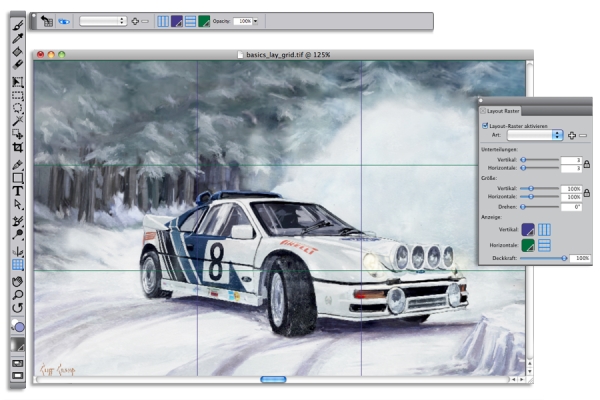
Task: Select the Grabber hand tool
Action: click(x=18, y=282)
